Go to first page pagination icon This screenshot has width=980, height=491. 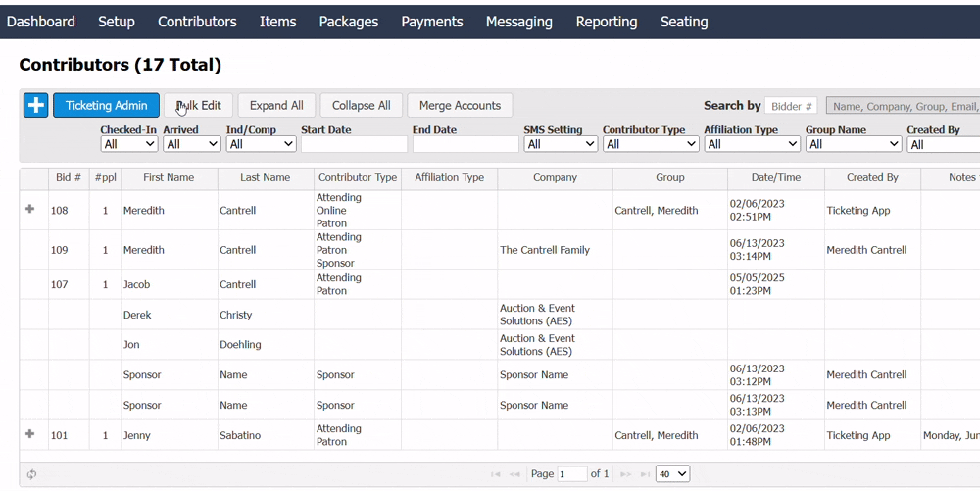[x=497, y=474]
